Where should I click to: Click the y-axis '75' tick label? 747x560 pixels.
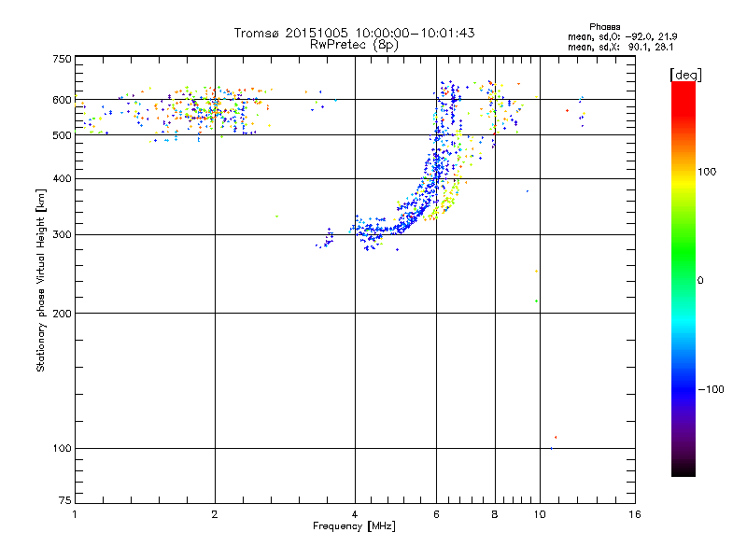tap(65, 500)
